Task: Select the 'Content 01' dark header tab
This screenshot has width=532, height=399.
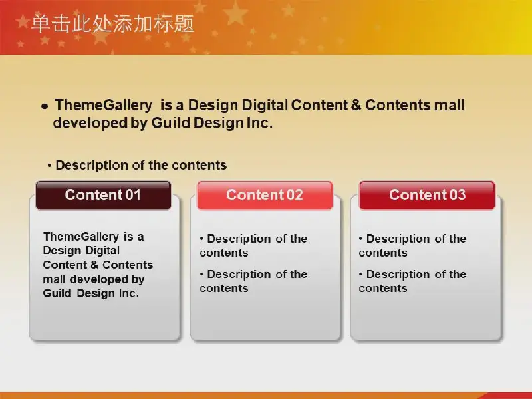Action: click(103, 195)
